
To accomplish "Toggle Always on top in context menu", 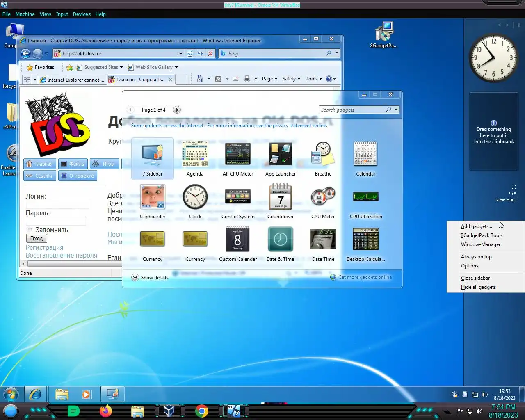I will (x=476, y=257).
